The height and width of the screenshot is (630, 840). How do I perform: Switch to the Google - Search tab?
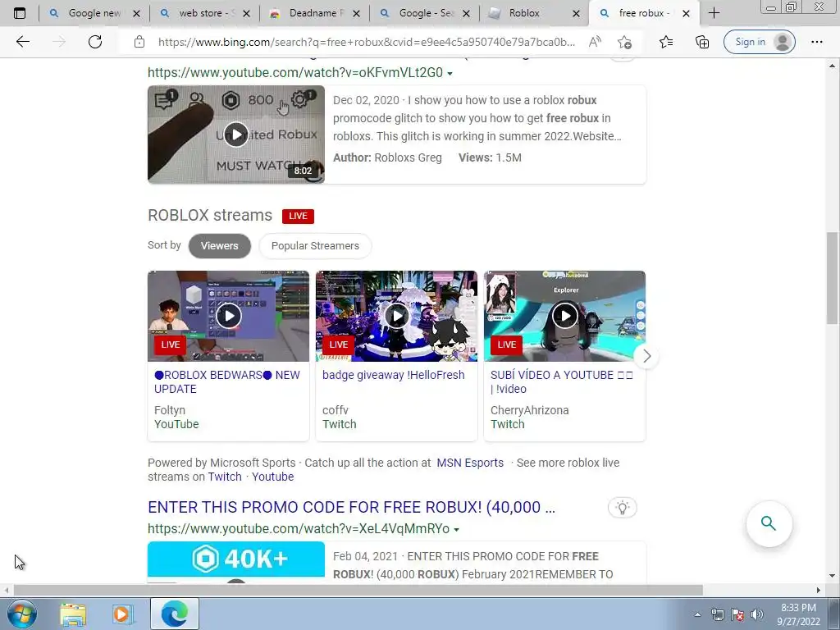pos(423,13)
